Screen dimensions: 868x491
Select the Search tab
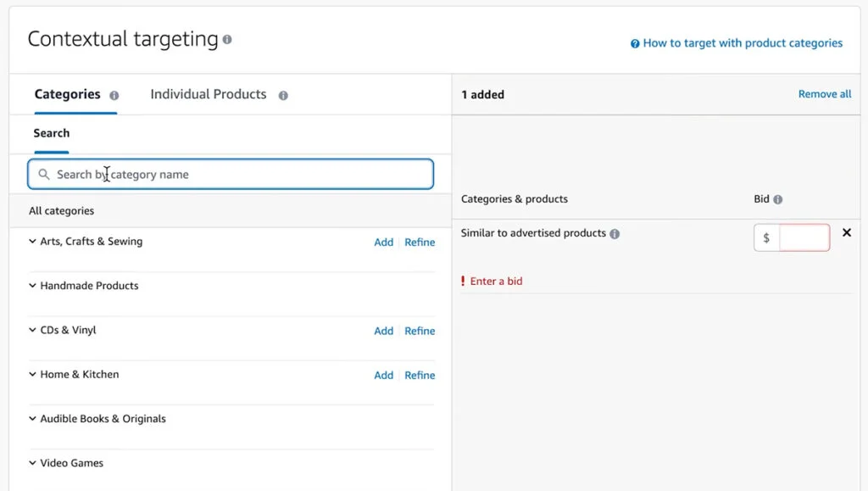51,133
